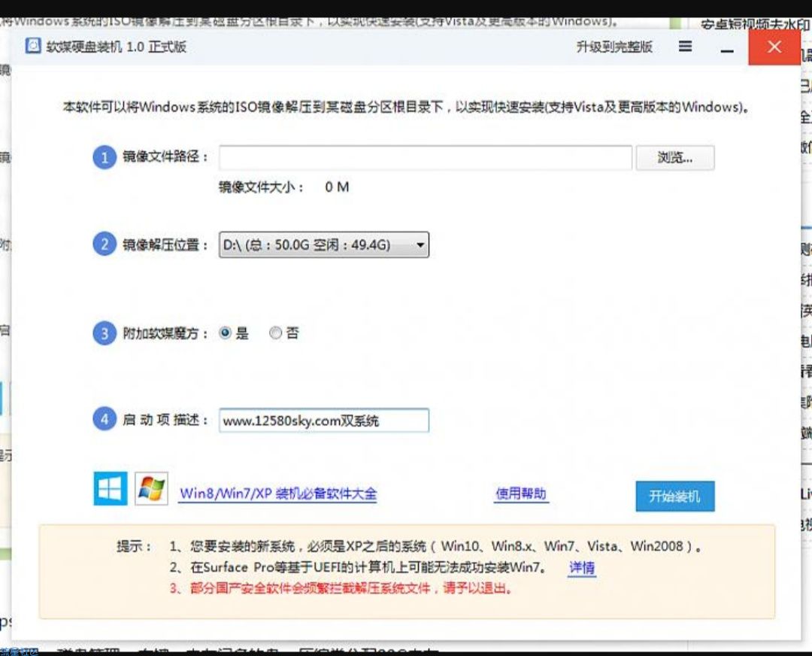The width and height of the screenshot is (812, 656).
Task: Open the 镜像解压位置 drive dropdown
Action: point(323,244)
